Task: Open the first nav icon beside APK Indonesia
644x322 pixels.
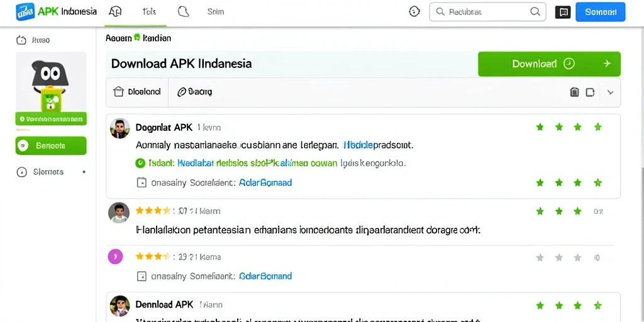Action: (115, 11)
